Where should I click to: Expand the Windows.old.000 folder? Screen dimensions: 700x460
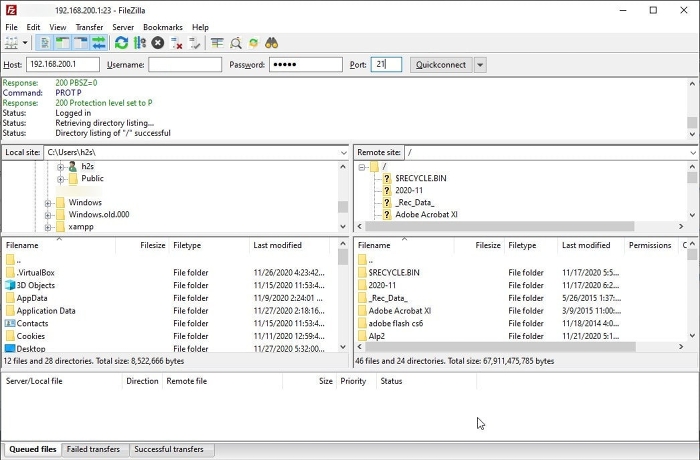pos(48,215)
